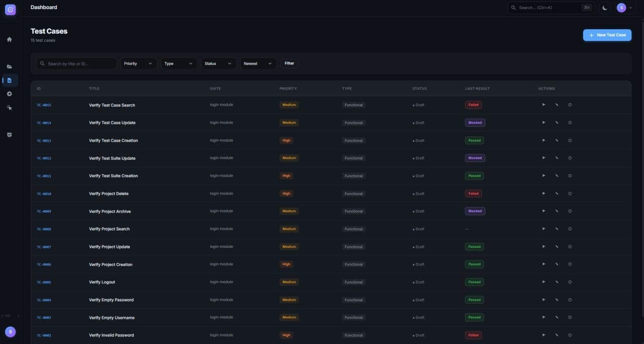
Task: Edit TC-0013 using the pencil icon
Action: (556, 140)
